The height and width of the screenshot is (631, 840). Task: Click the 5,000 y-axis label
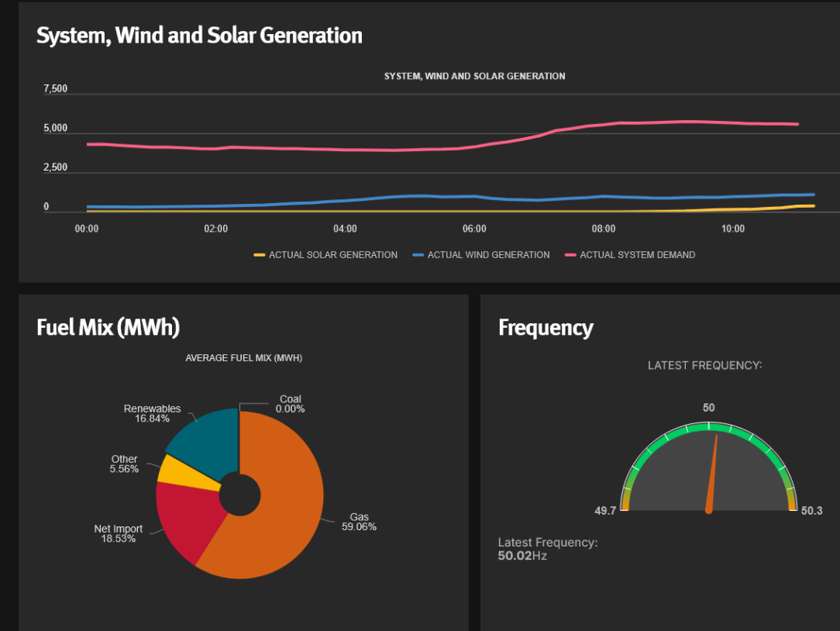point(56,128)
